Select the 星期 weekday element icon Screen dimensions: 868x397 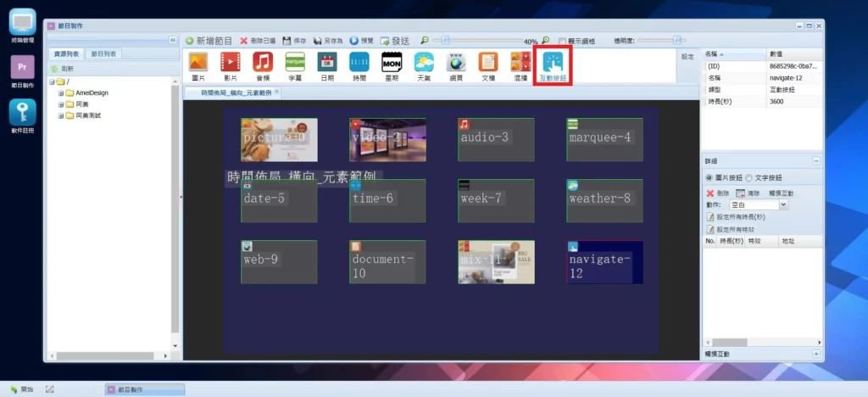pos(391,65)
